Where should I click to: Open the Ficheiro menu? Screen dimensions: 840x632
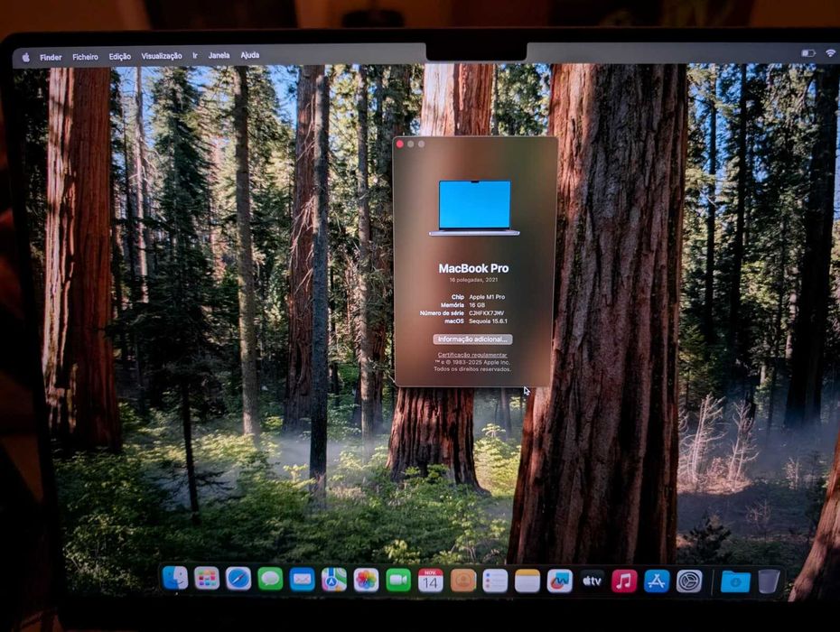point(85,57)
